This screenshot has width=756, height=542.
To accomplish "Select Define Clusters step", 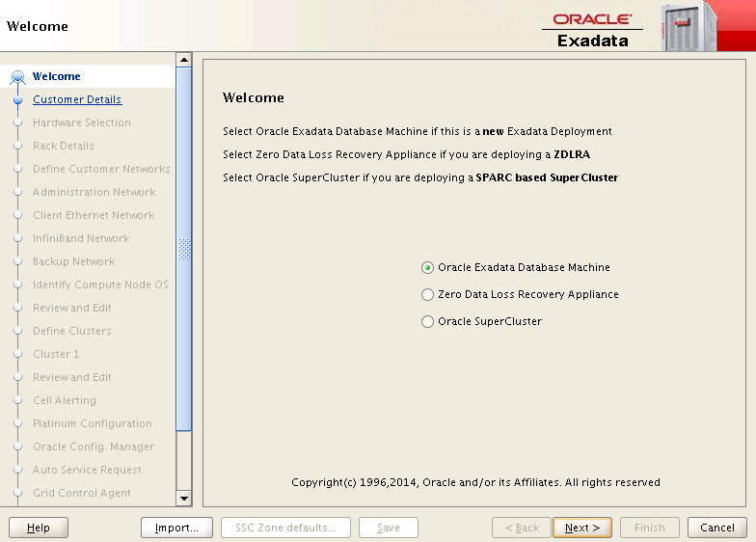I will 71,331.
